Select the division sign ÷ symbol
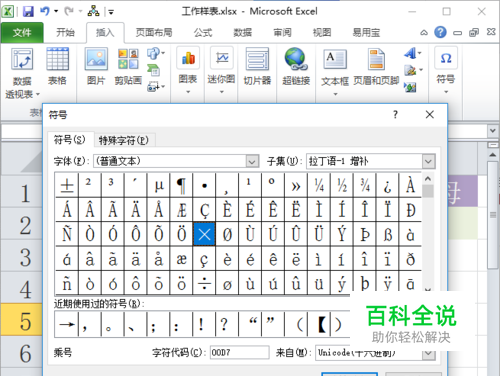The image size is (500, 376). (x=204, y=283)
